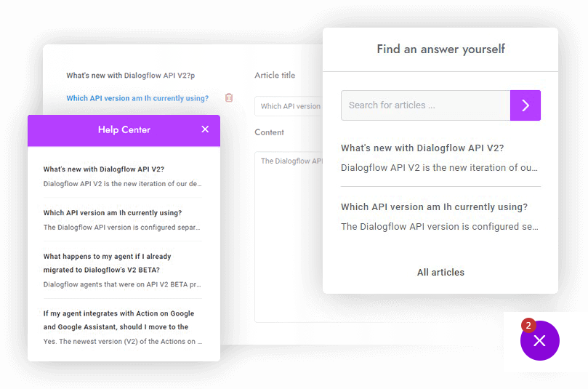This screenshot has height=389, width=588.
Task: Close the chat widget with purple X button
Action: [x=539, y=341]
